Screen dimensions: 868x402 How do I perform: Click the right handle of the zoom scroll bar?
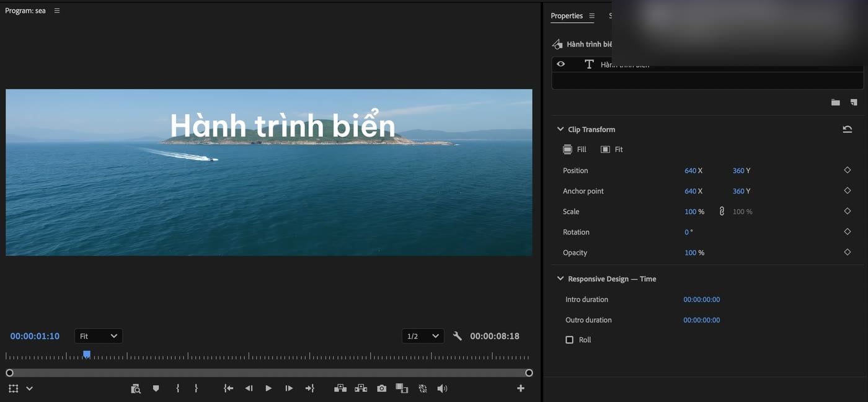point(529,373)
